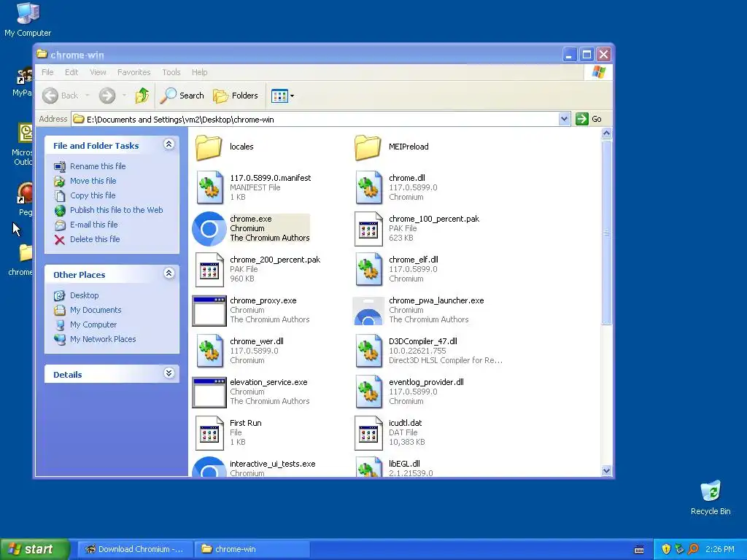Toggle the Folders pane button
This screenshot has height=560, width=747.
pos(236,96)
